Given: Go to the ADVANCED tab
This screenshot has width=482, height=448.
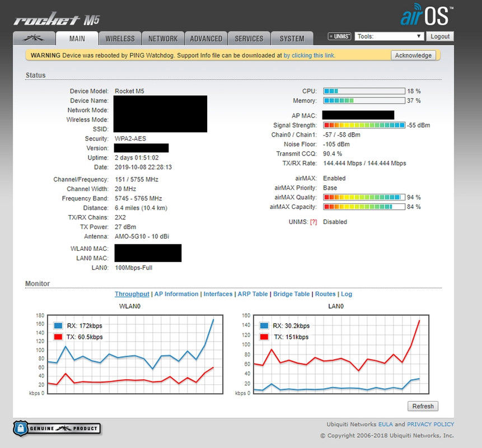Looking at the screenshot, I should [x=206, y=39].
